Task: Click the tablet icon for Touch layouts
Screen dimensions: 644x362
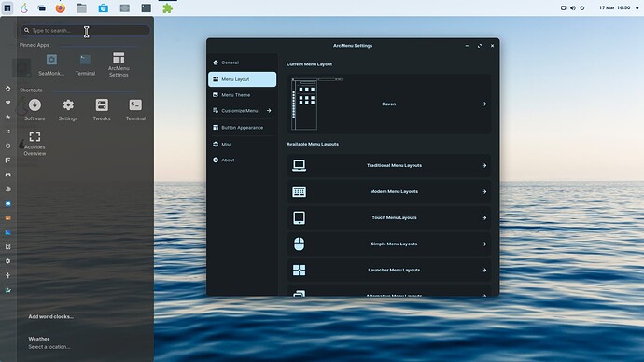Action: pos(299,218)
